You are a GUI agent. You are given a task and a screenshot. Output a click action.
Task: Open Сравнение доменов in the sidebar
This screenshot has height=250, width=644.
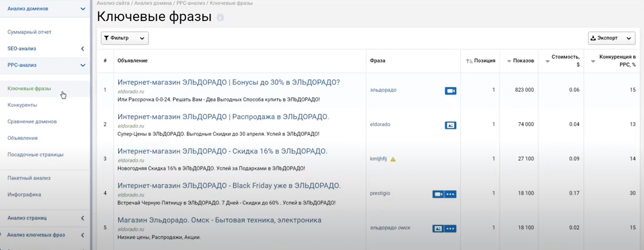(x=32, y=122)
